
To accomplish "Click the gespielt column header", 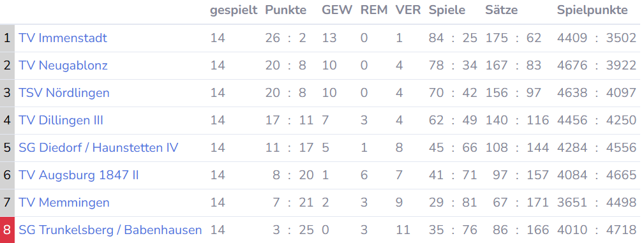I will (x=234, y=11).
